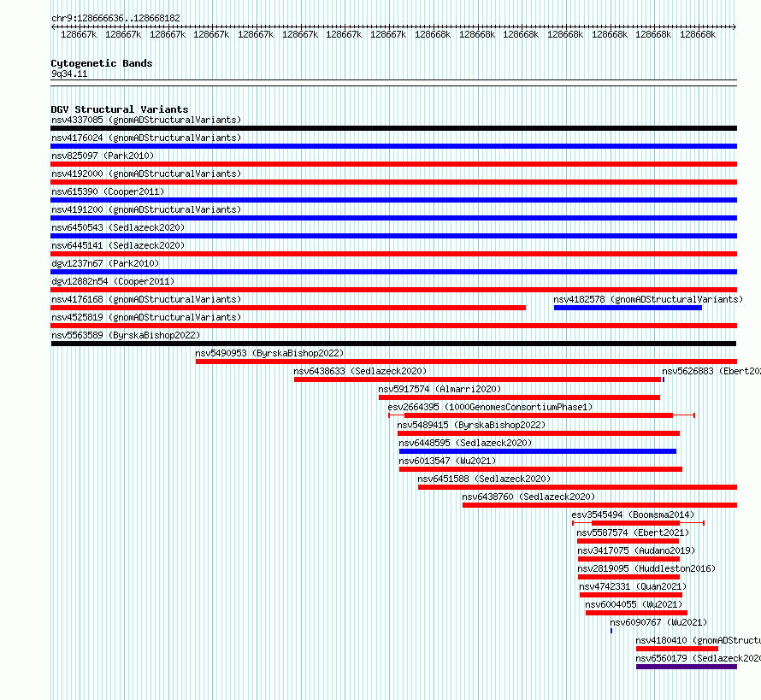Click the Cytogenetic Bands track title
This screenshot has height=700, width=761.
(102, 63)
